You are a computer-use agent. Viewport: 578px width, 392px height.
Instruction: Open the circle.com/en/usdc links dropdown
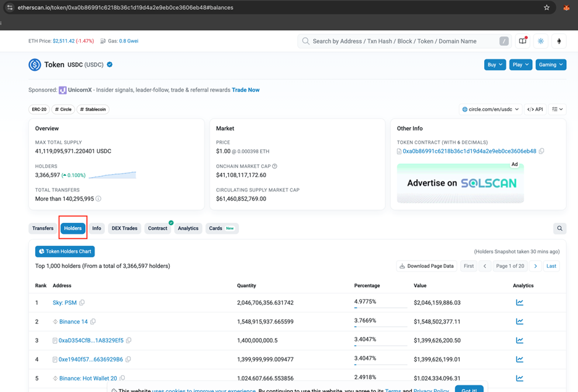tap(490, 109)
